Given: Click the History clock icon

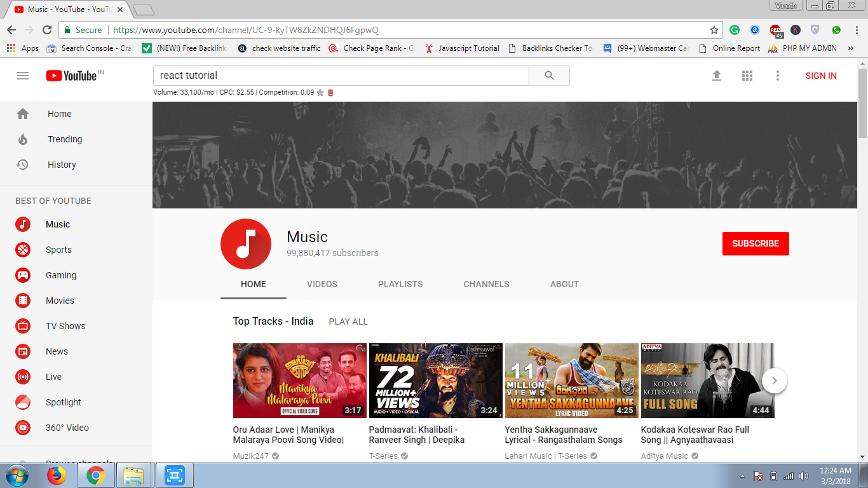Looking at the screenshot, I should tap(23, 165).
